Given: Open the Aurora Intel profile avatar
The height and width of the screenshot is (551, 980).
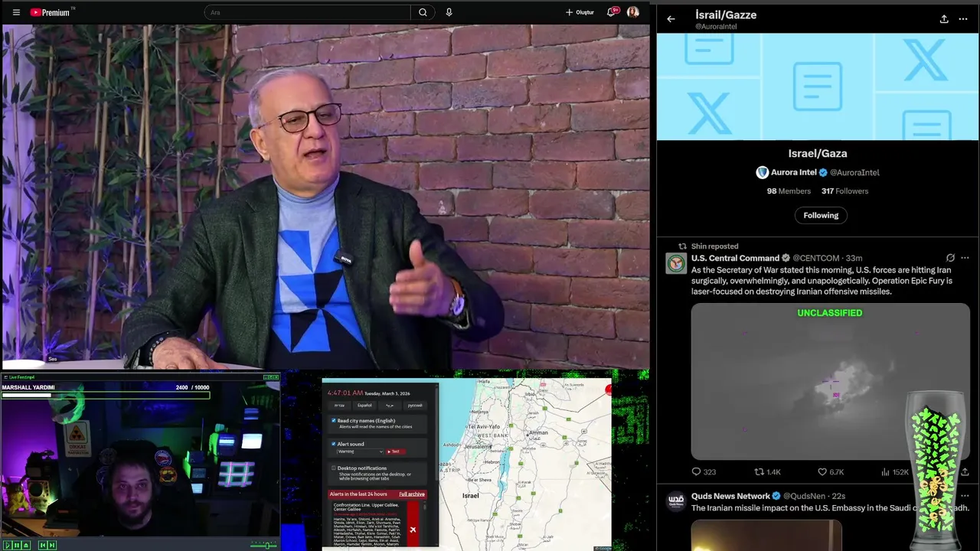Looking at the screenshot, I should point(762,172).
